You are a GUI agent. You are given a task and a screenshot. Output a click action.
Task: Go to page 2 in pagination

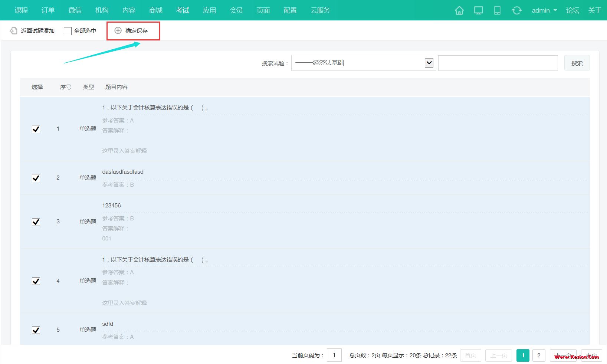pos(539,355)
